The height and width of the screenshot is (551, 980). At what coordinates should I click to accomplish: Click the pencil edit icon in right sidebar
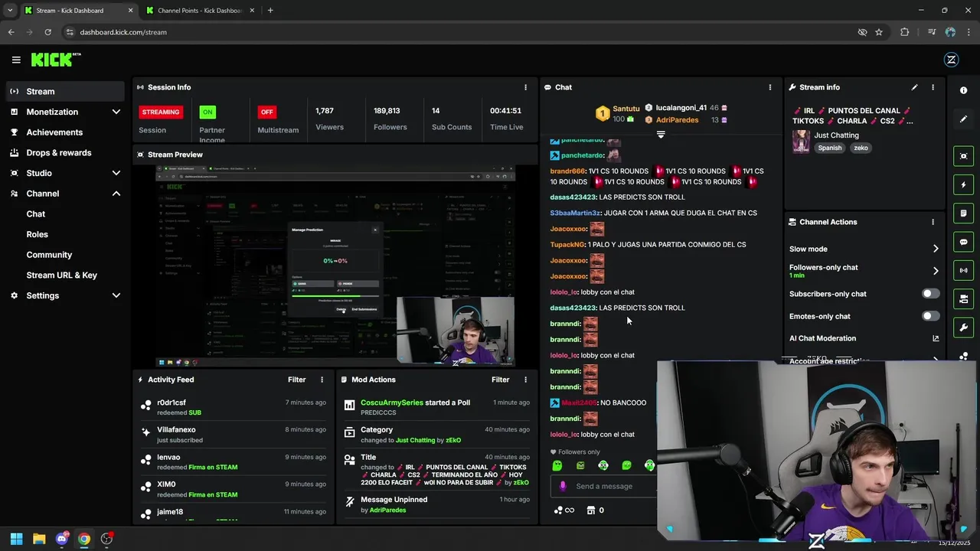[964, 119]
